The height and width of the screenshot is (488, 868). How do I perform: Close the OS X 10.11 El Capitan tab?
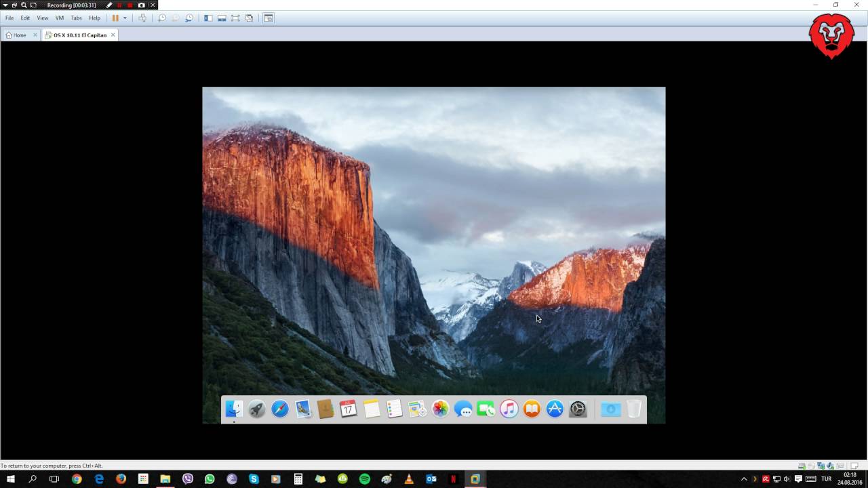click(x=113, y=35)
